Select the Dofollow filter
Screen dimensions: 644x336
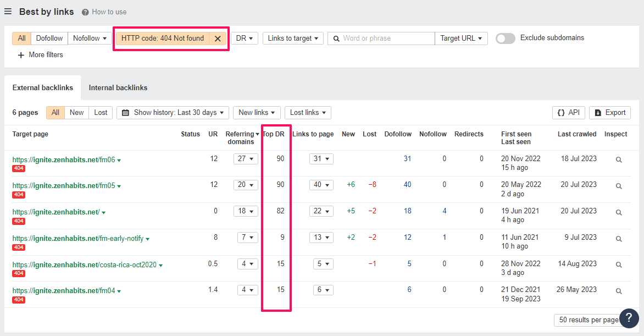49,38
